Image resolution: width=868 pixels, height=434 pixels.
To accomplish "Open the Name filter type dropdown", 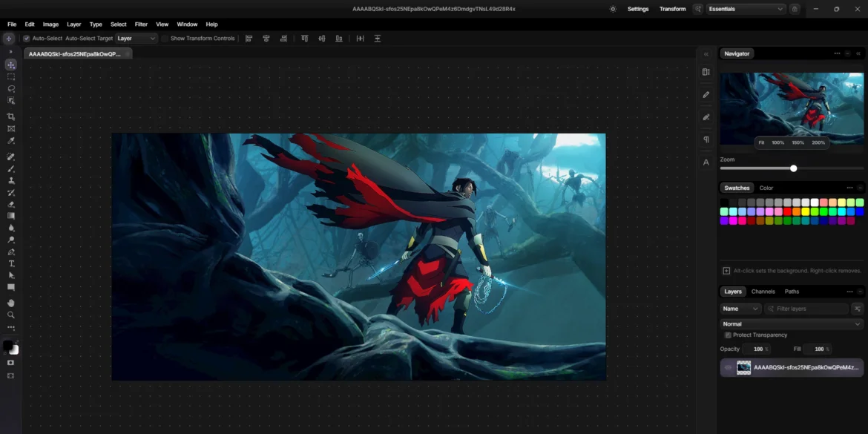I will click(x=740, y=309).
